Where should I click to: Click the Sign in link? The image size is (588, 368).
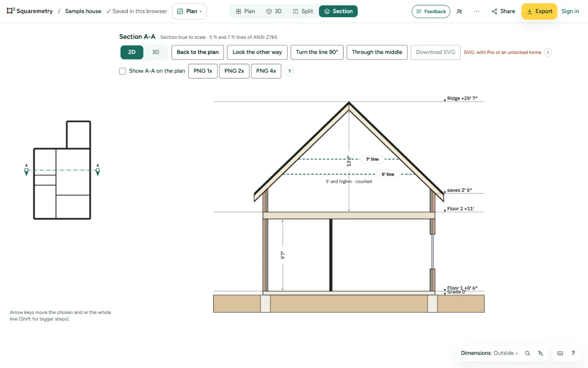[x=570, y=11]
